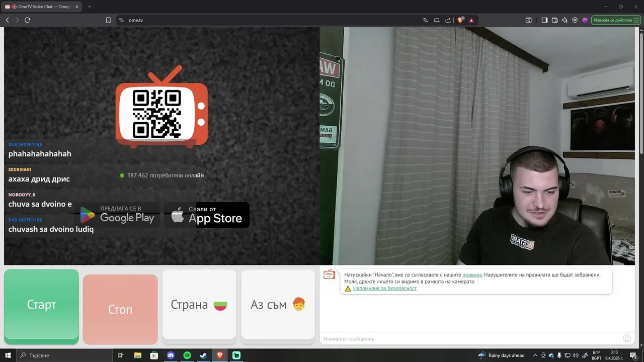Screen dimensions: 644x362
Task: Click the OmeTV logo beside the rules message
Action: [329, 274]
